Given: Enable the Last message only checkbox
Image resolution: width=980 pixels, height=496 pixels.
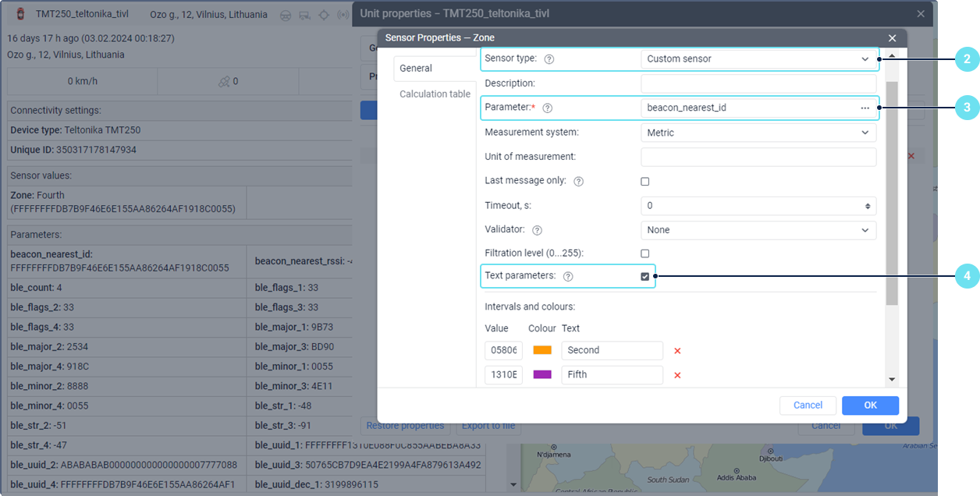Looking at the screenshot, I should [x=645, y=182].
